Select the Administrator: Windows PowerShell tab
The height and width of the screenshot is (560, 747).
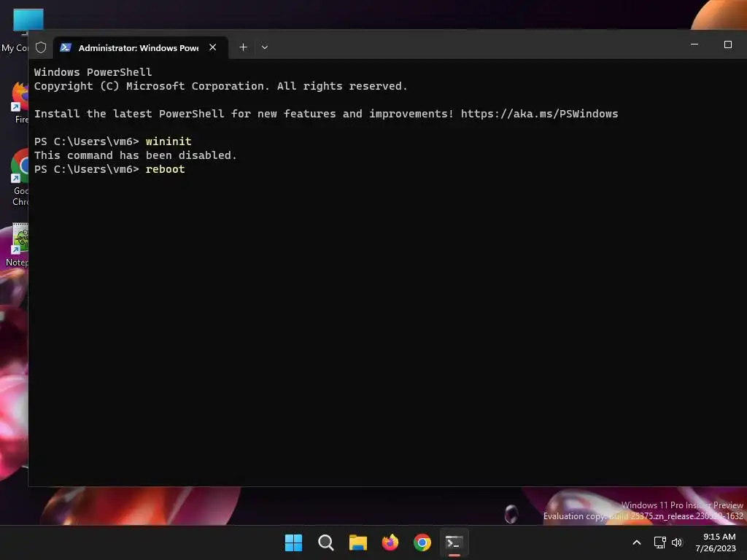point(141,47)
